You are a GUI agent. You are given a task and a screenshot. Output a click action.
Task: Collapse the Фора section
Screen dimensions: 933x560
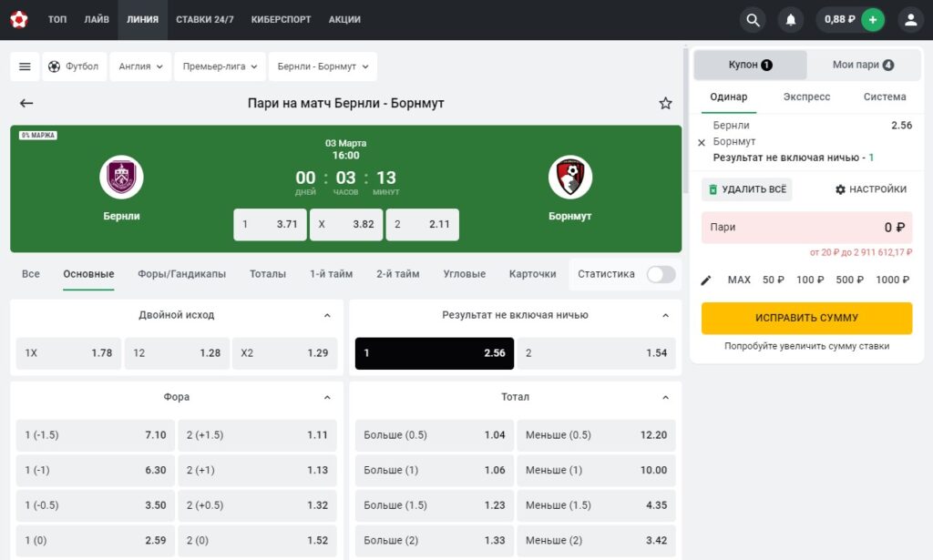pyautogui.click(x=327, y=397)
